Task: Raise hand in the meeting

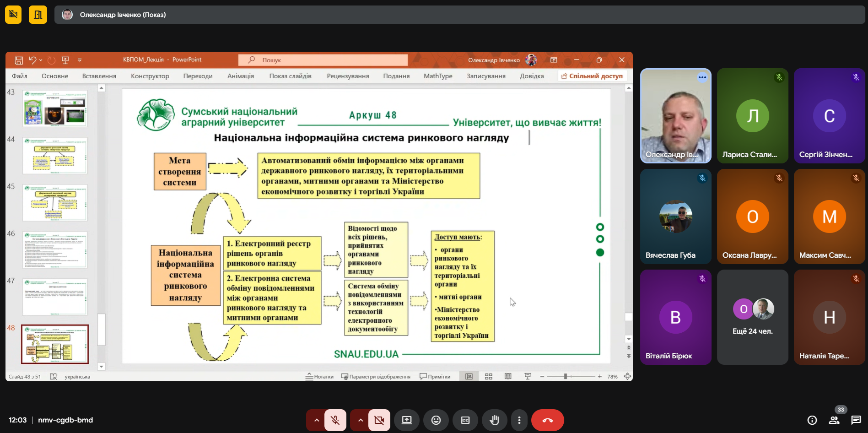Action: click(494, 420)
